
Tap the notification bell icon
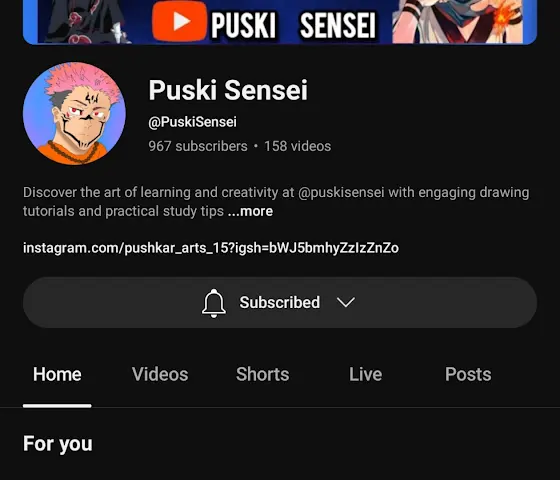(214, 303)
